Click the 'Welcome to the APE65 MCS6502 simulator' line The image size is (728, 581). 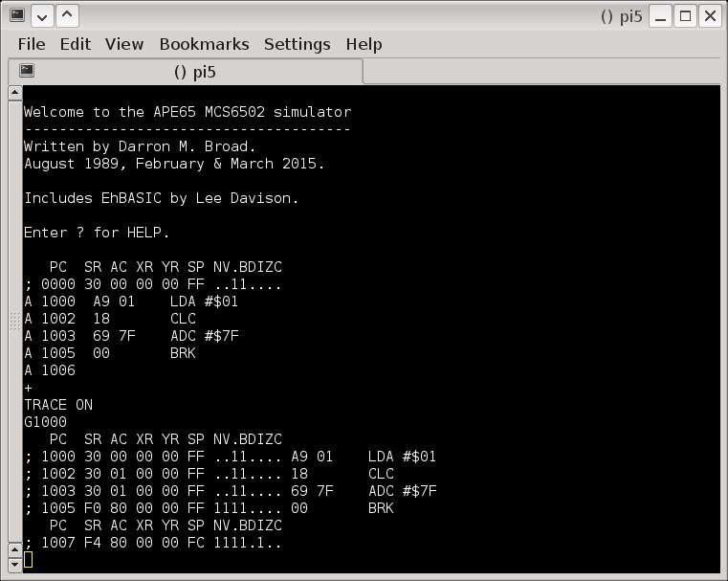188,112
